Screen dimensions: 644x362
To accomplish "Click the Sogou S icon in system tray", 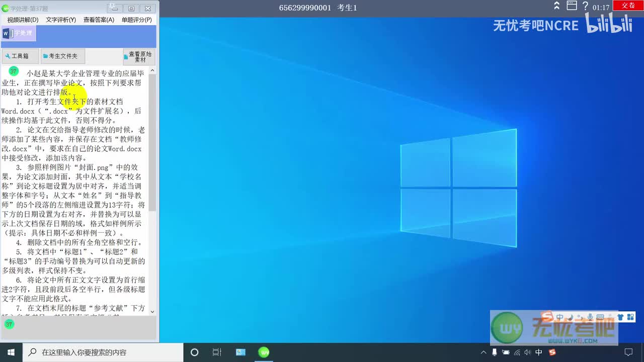I will [552, 352].
